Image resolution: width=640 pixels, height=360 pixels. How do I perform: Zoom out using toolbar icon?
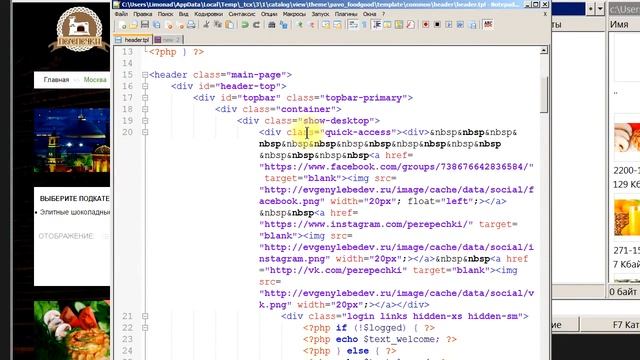point(312,25)
